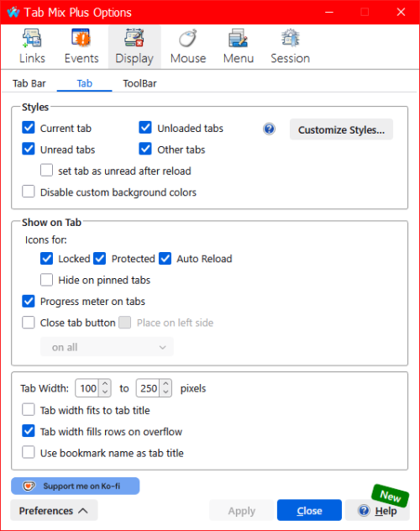Open the Session options panel
The image size is (420, 531).
(x=290, y=47)
